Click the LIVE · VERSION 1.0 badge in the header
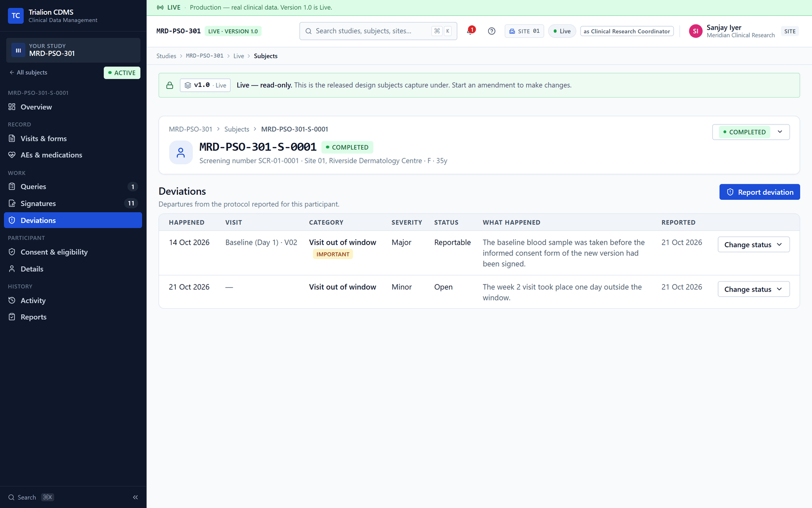The image size is (812, 508). [x=233, y=31]
